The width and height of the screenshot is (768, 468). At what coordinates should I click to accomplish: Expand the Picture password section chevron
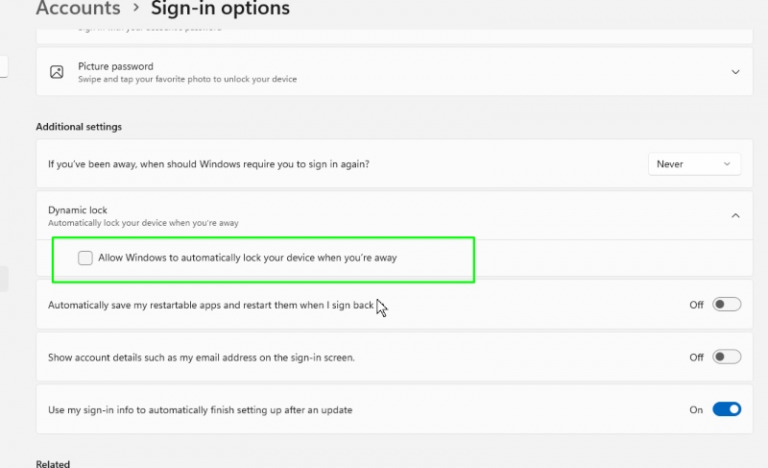[x=735, y=72]
